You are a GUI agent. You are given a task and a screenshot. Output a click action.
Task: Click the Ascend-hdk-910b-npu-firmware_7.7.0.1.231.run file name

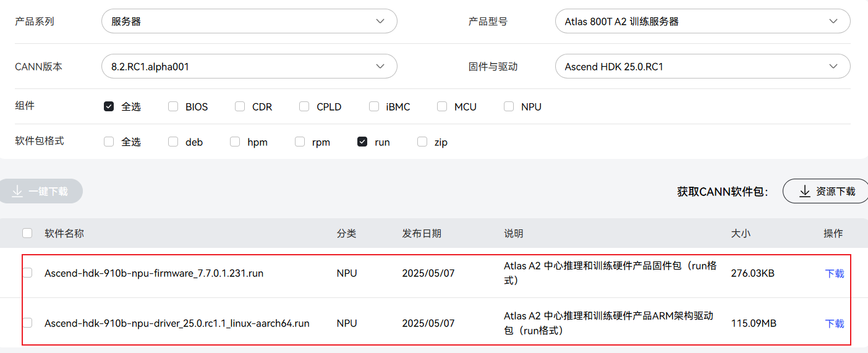point(154,273)
